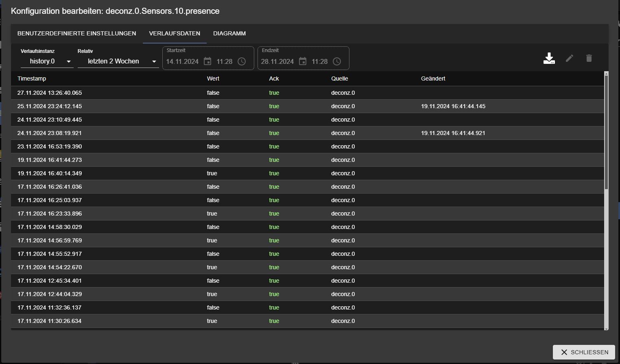Select row 17.11.2024 11:30:26.634
The image size is (620, 364).
pyautogui.click(x=307, y=321)
